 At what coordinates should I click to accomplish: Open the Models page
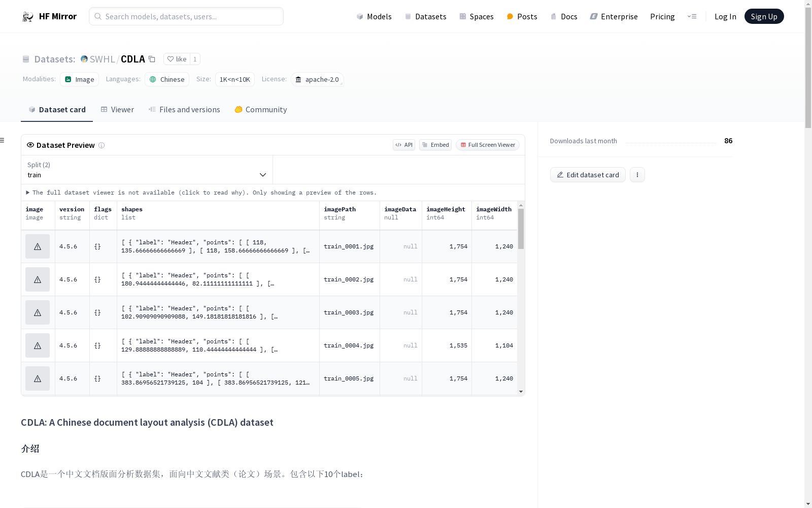[374, 16]
